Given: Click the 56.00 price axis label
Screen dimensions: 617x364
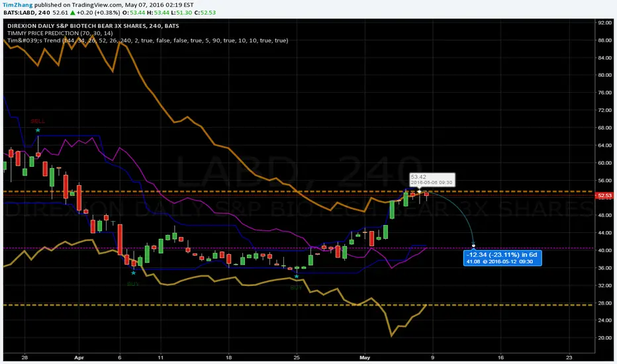Looking at the screenshot, I should (605, 181).
